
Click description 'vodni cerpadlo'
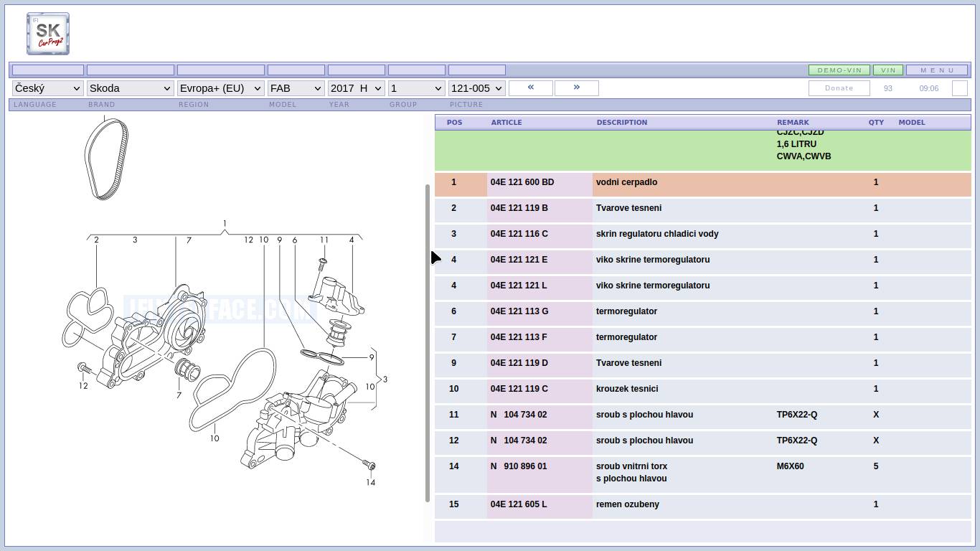click(x=626, y=182)
